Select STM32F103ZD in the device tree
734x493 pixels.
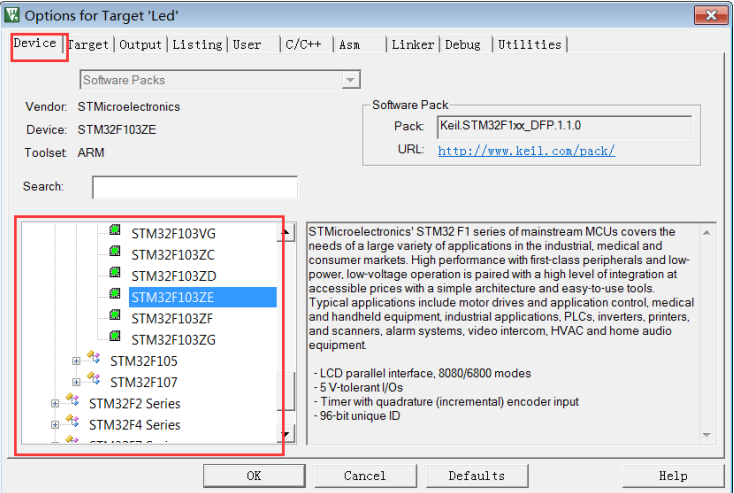174,276
